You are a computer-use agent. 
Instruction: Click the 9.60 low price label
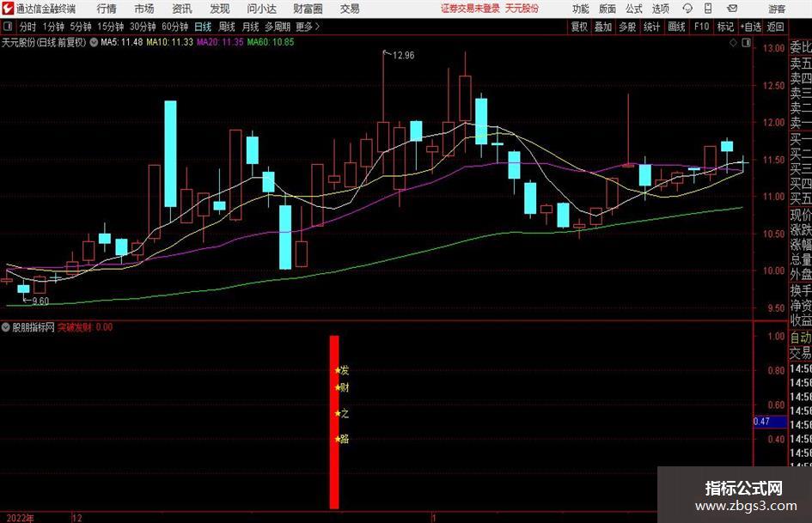(x=40, y=301)
